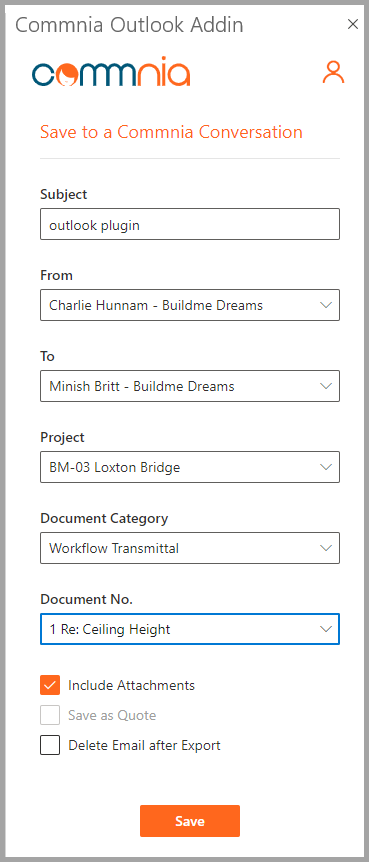Enable Delete Email after Export
This screenshot has height=862, width=369.
(50, 745)
